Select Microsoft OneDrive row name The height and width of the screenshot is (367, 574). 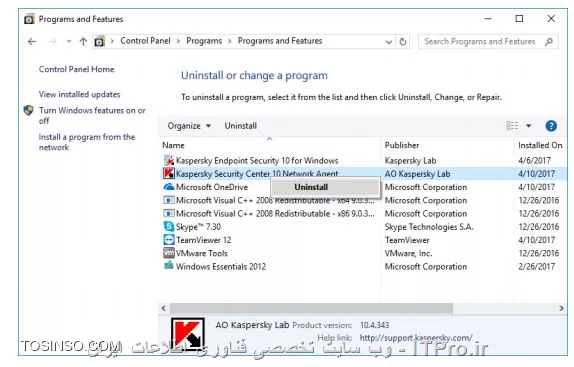coord(212,187)
